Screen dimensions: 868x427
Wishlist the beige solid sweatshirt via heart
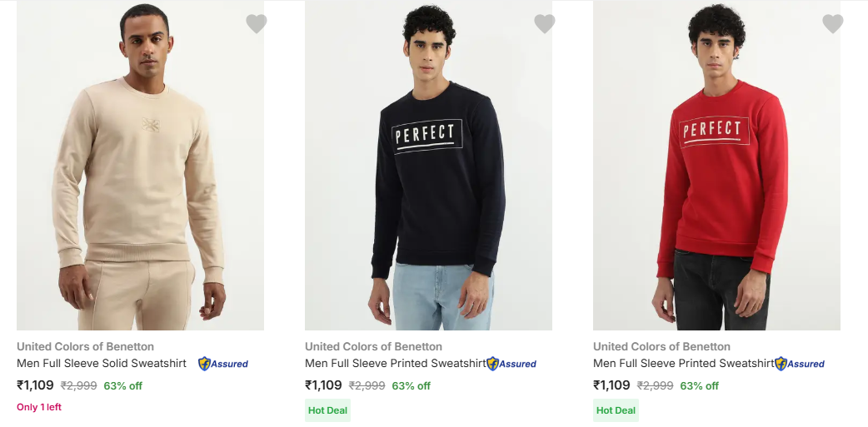click(x=257, y=24)
